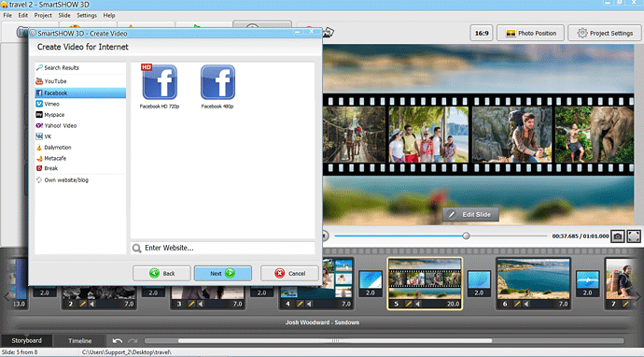This screenshot has height=357, width=644.
Task: Choose Myspace in the site list
Action: [80, 115]
